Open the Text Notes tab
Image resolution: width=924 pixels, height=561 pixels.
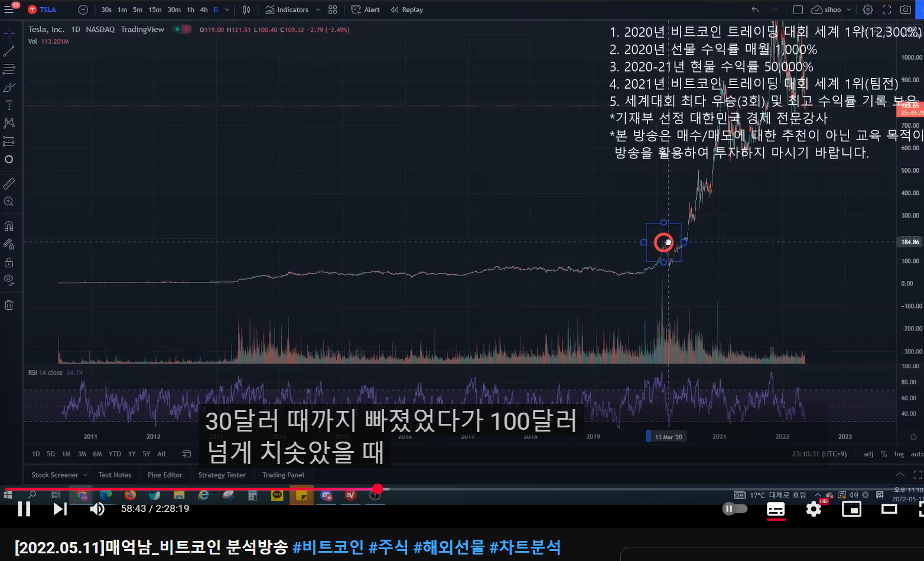(115, 475)
